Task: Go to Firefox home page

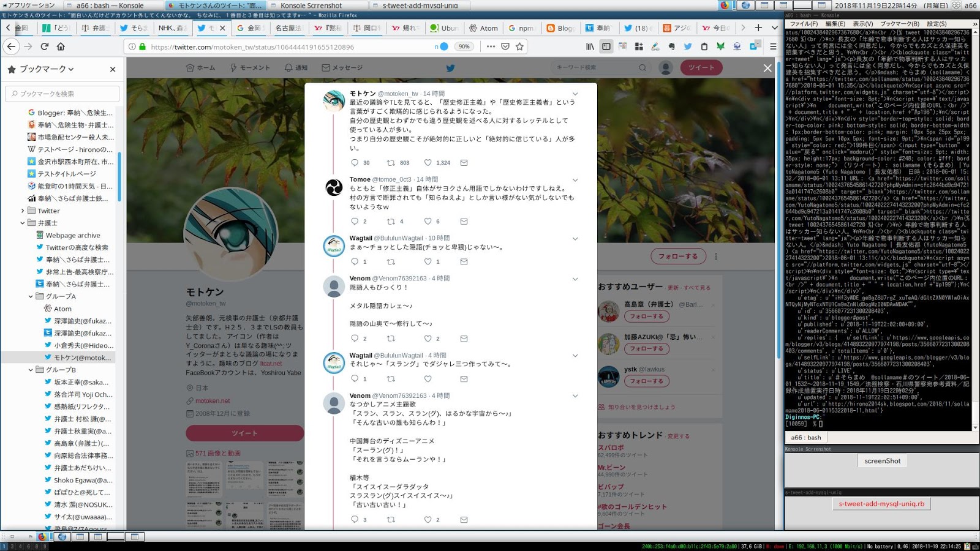Action: tap(61, 47)
